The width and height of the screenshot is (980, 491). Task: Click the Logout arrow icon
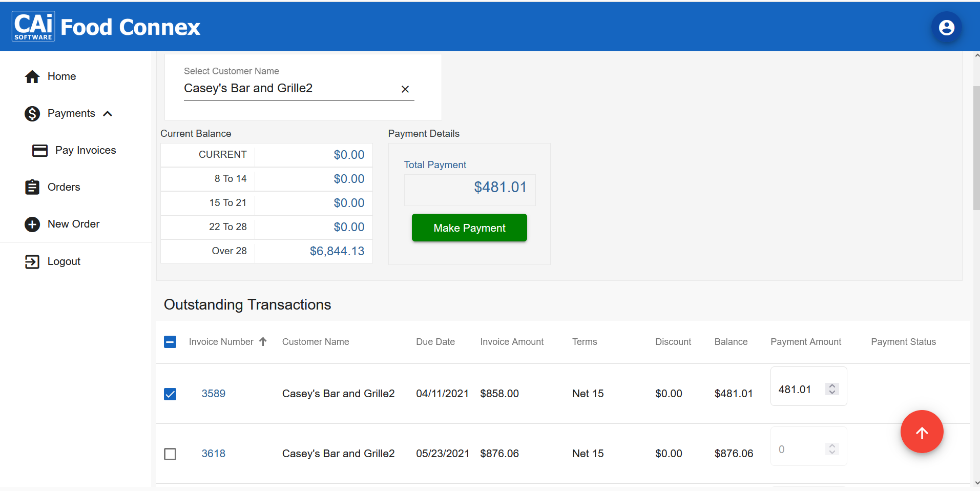coord(32,262)
